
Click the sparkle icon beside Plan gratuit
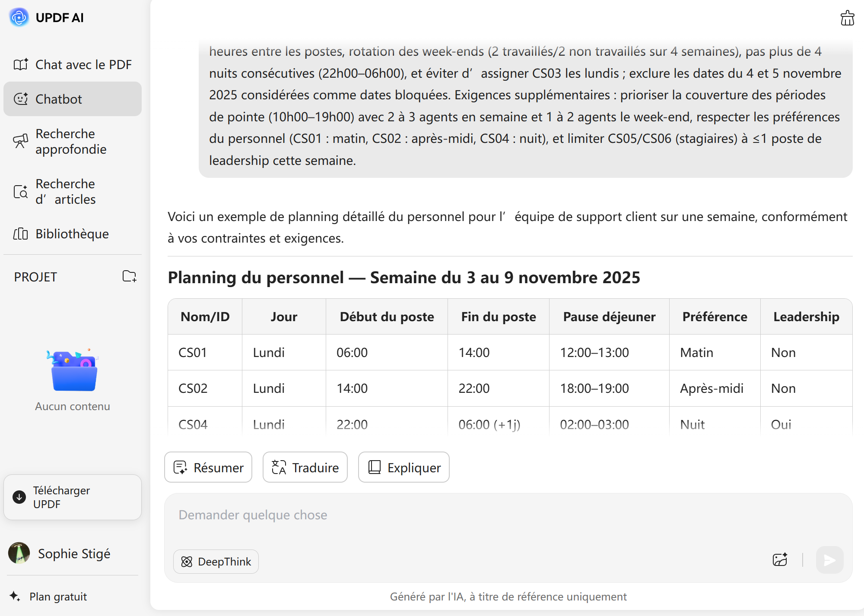click(15, 596)
